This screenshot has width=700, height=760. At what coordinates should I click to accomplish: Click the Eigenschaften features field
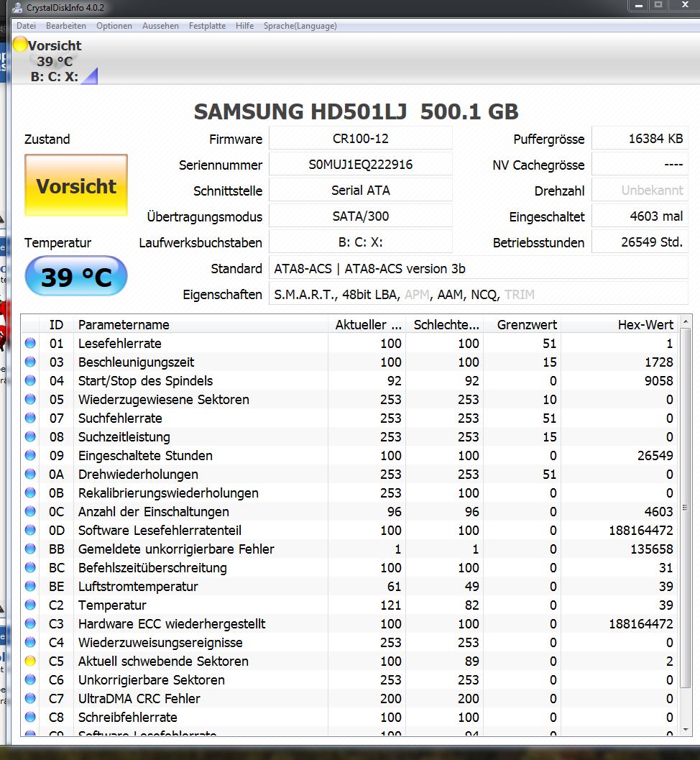[x=479, y=294]
